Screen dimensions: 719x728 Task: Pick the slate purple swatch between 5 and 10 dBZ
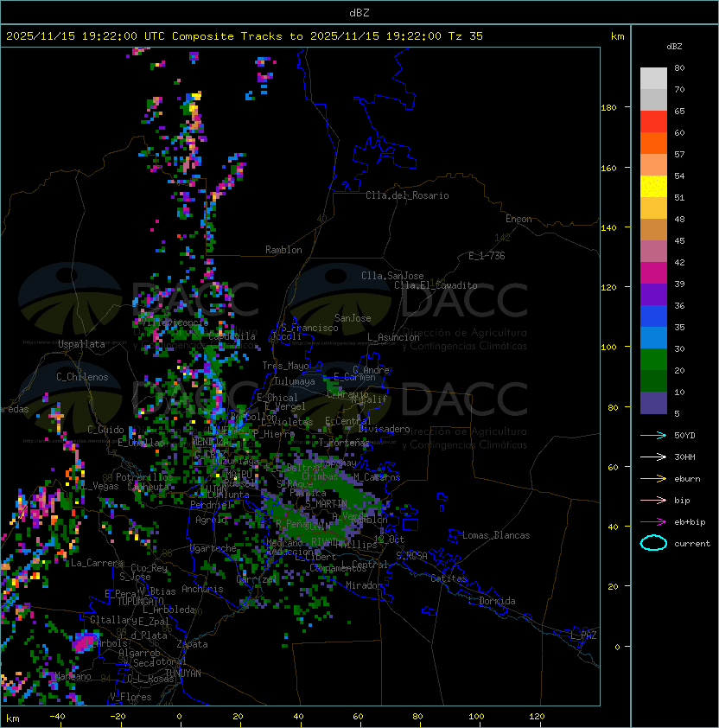coord(653,403)
